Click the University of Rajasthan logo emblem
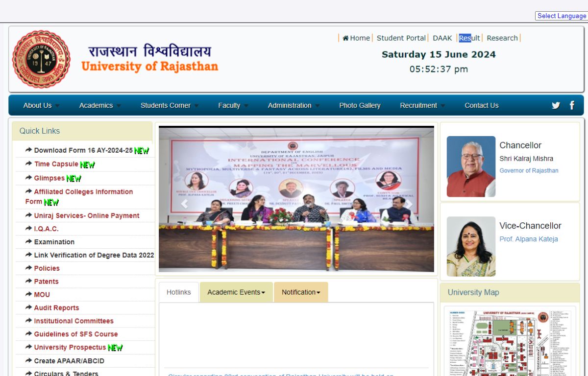The image size is (588, 376). (42, 59)
